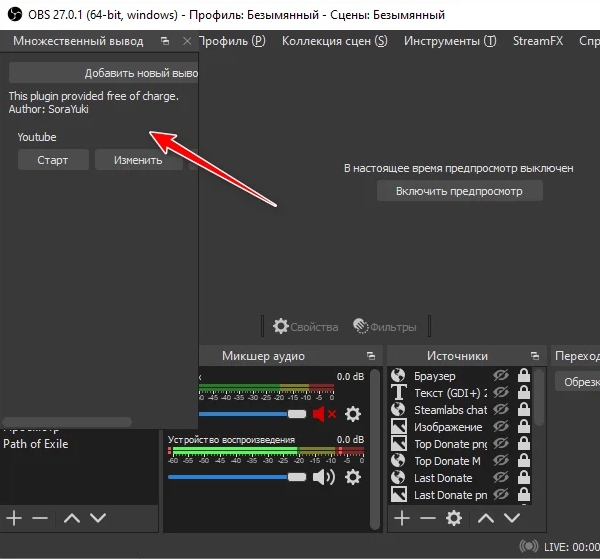The width and height of the screenshot is (600, 559).
Task: Click the LIVE broadcast status icon
Action: click(x=528, y=546)
